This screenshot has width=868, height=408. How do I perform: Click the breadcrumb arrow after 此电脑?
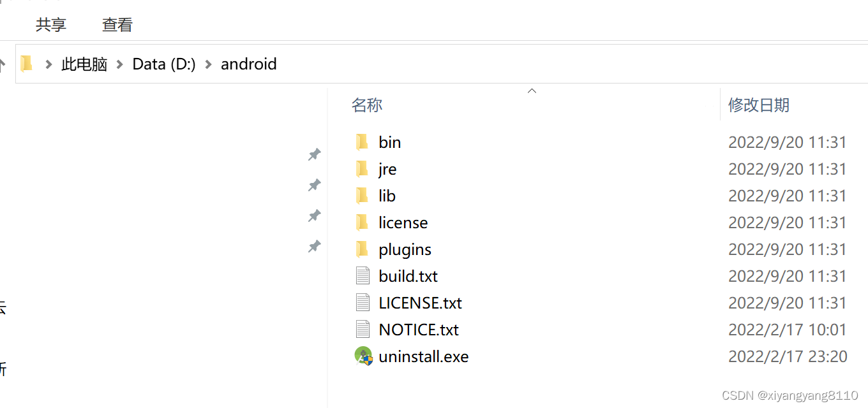click(118, 64)
